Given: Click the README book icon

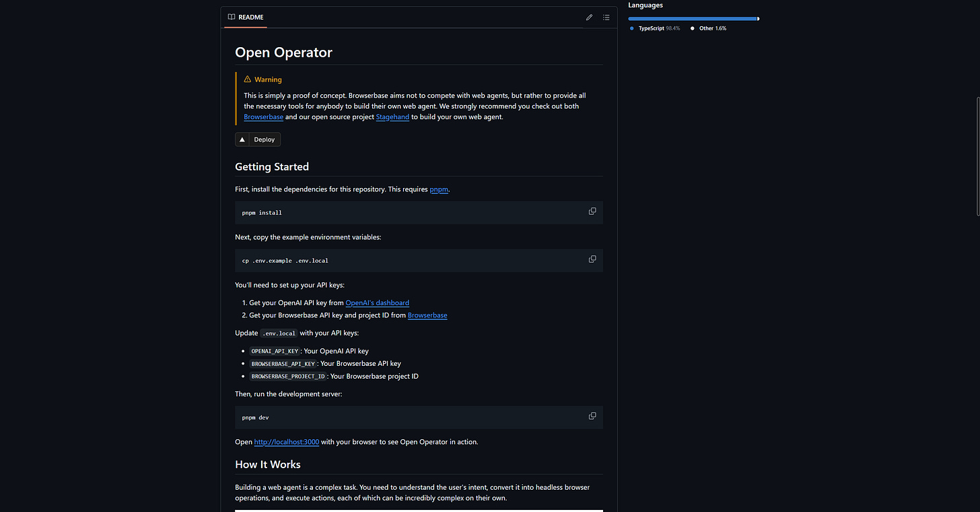Looking at the screenshot, I should tap(232, 17).
